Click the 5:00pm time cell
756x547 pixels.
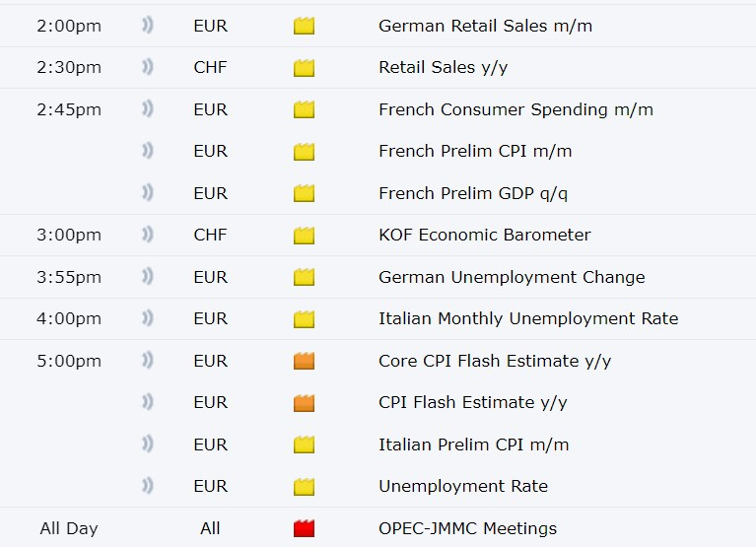coord(69,361)
